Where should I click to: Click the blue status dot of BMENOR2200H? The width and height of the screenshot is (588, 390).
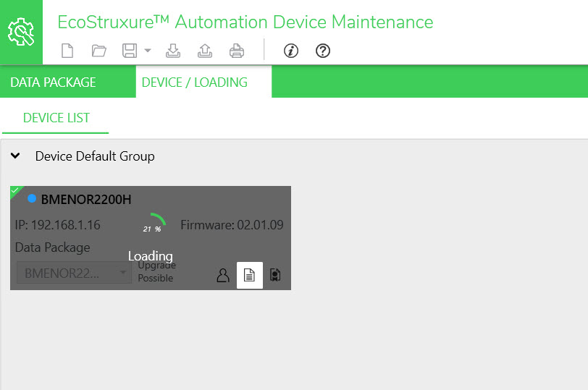pos(32,198)
